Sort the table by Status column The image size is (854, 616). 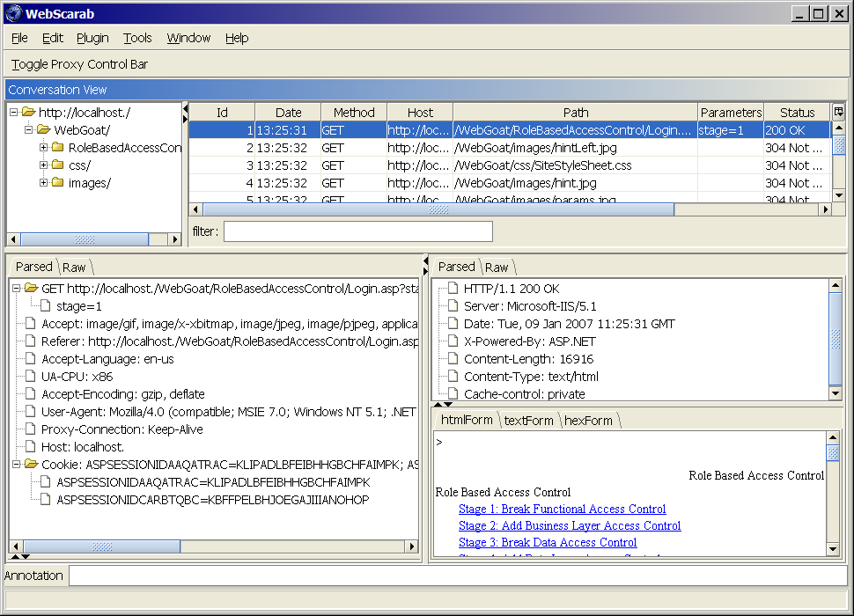point(798,113)
